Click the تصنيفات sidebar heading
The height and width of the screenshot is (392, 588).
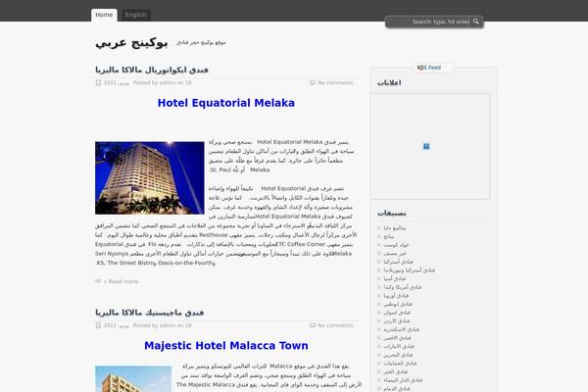click(x=391, y=213)
